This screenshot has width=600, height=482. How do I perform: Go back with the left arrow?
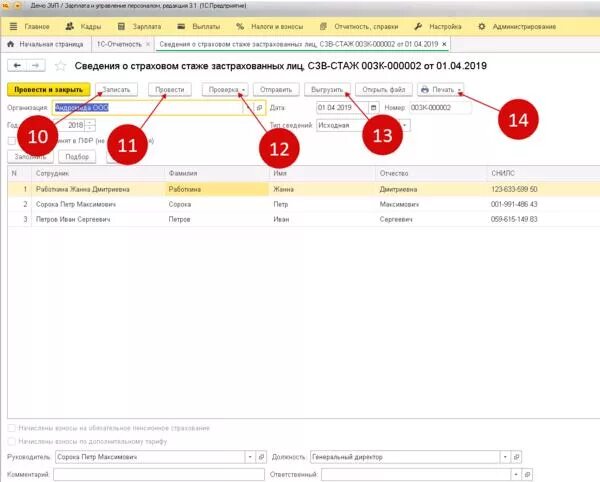pos(17,65)
